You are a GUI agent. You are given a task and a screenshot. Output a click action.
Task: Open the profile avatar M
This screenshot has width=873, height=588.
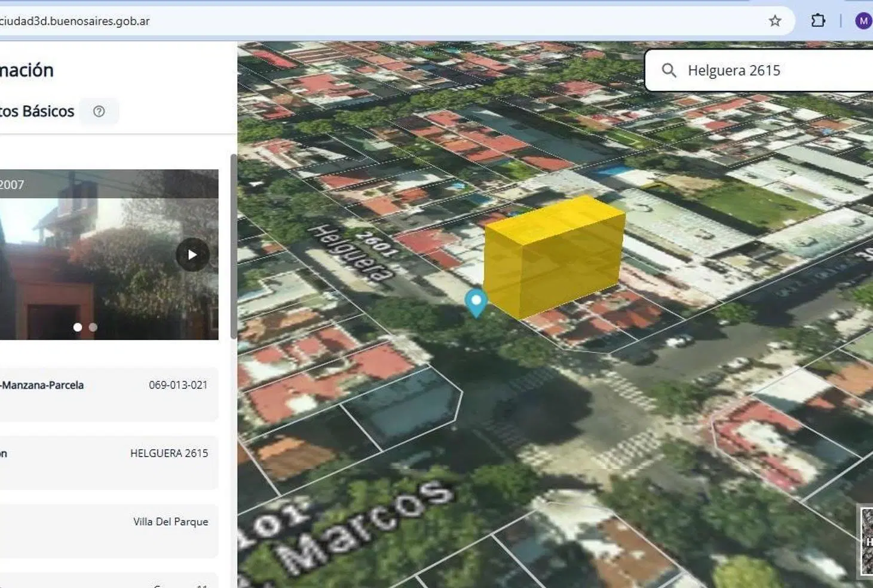pos(863,21)
